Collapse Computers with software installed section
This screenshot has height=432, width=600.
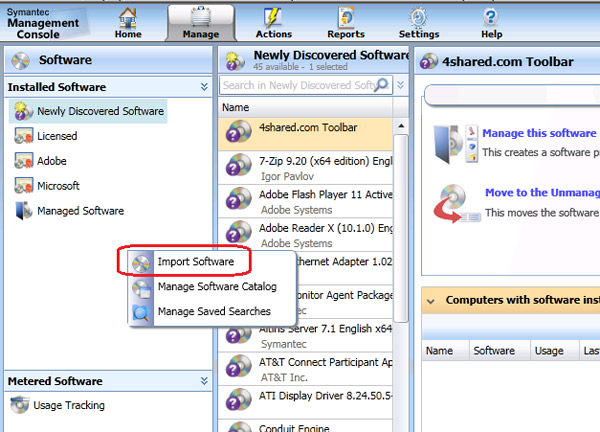click(x=431, y=301)
